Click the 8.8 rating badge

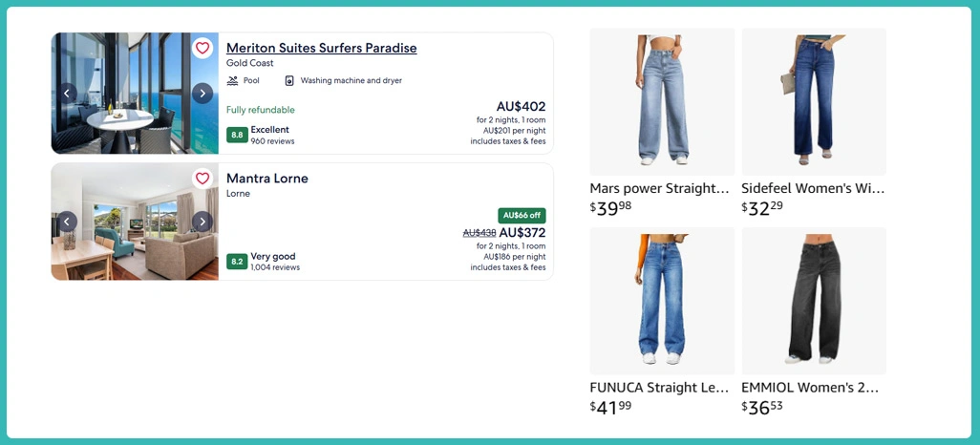pyautogui.click(x=237, y=135)
